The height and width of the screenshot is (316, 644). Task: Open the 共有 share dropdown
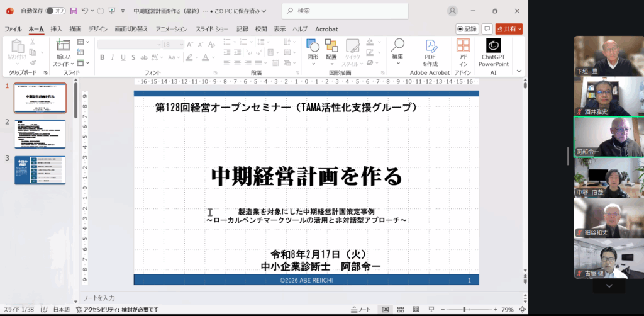tap(509, 29)
